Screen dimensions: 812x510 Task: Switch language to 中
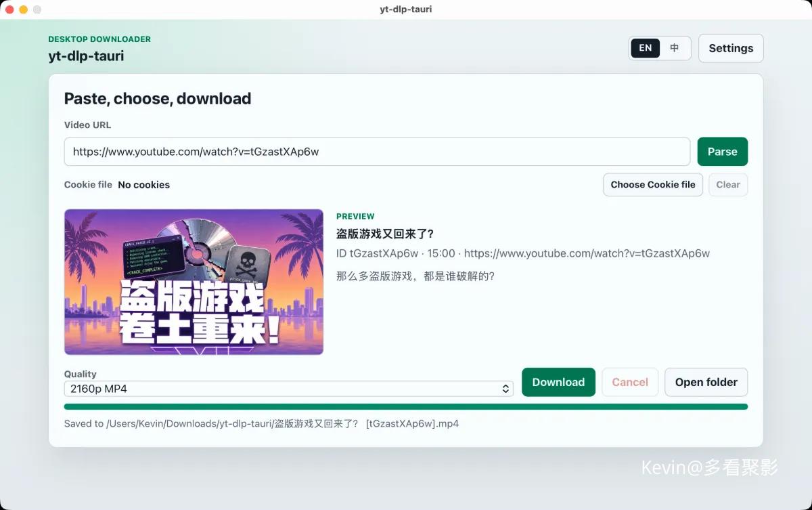(x=675, y=48)
